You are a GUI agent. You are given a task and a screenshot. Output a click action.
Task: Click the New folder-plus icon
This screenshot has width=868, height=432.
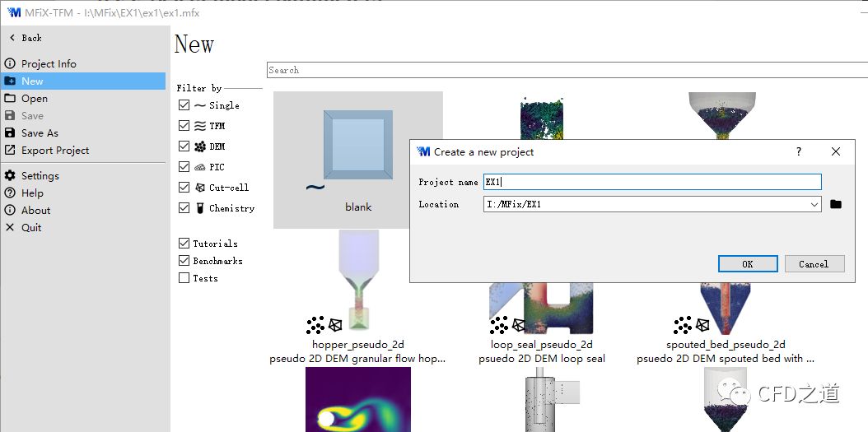[x=10, y=81]
